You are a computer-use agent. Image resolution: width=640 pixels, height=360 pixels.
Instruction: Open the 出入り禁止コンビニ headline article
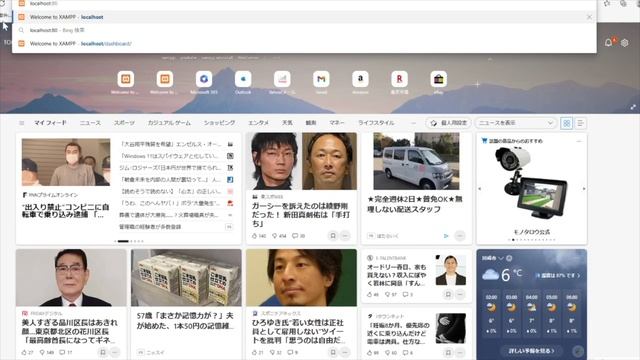pyautogui.click(x=66, y=211)
